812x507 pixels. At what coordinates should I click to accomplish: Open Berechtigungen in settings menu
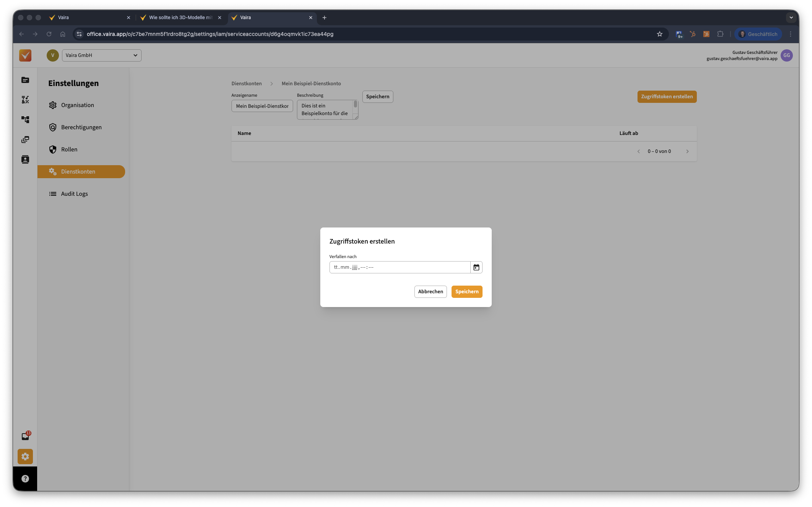coord(81,127)
